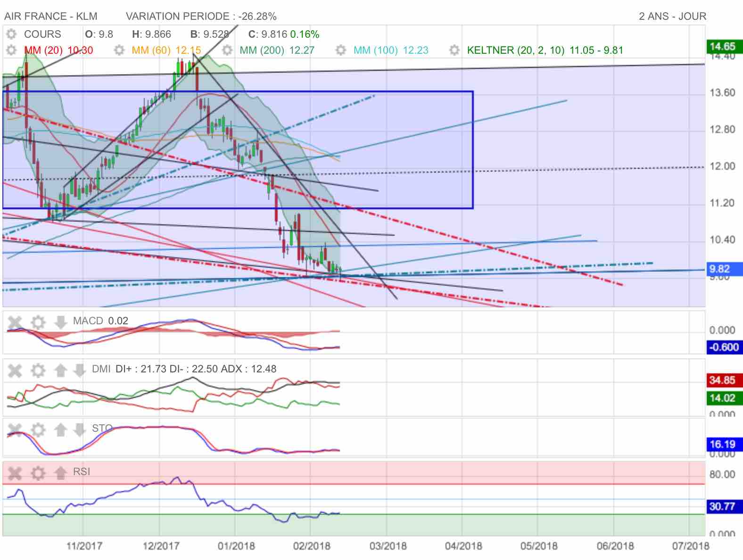This screenshot has height=560, width=743.
Task: Move the STO panel up
Action: 60,430
